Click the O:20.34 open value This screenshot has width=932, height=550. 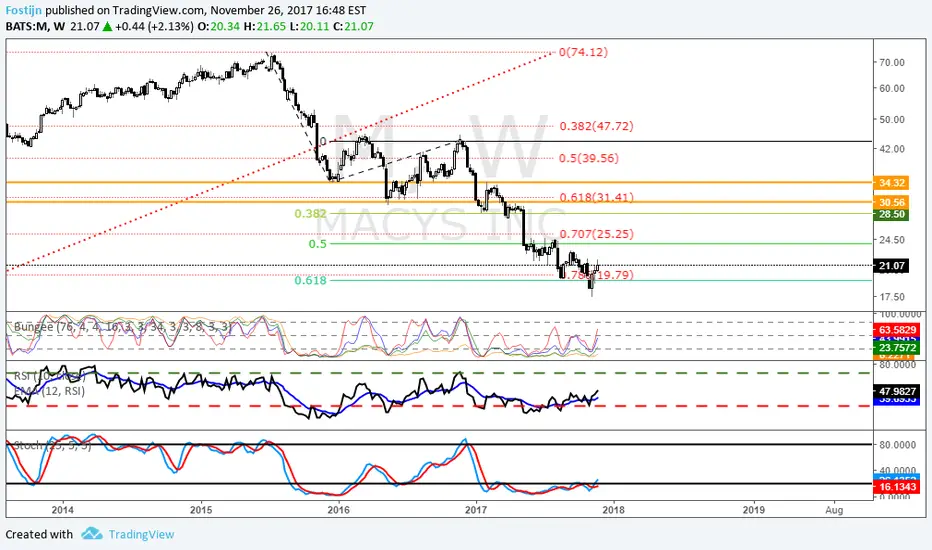point(218,26)
